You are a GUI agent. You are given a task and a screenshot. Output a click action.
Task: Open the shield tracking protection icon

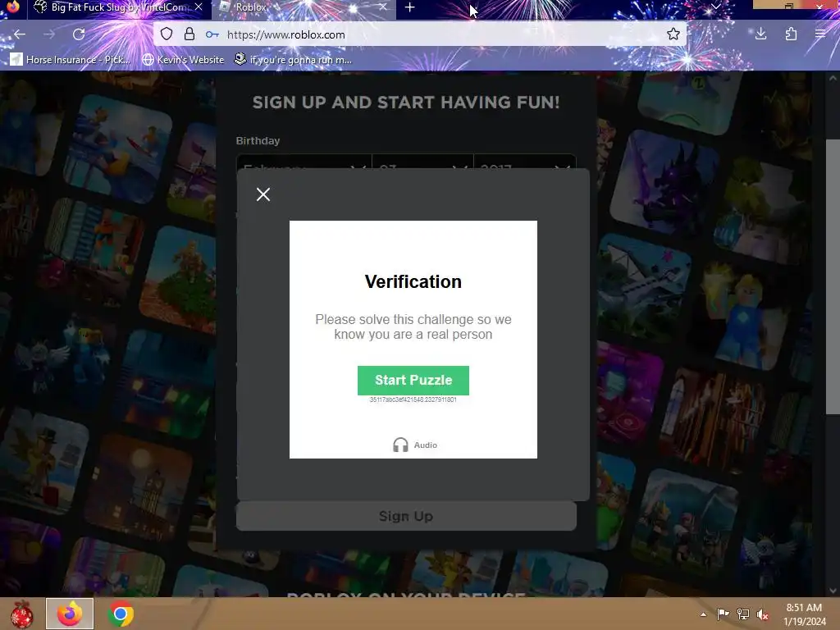pos(167,34)
